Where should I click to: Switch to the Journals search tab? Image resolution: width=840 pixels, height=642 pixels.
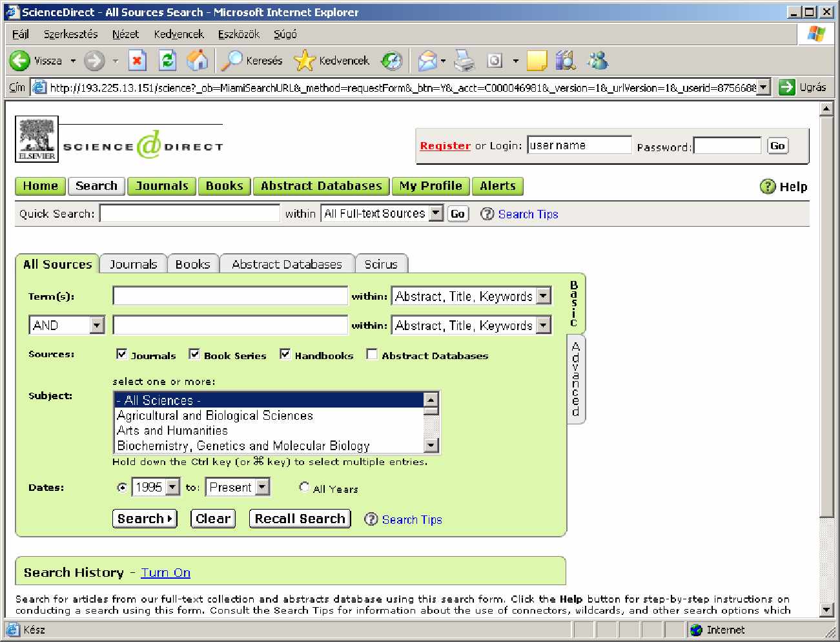pos(133,264)
